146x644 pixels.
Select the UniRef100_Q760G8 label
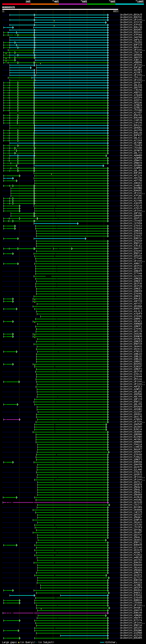point(131,233)
